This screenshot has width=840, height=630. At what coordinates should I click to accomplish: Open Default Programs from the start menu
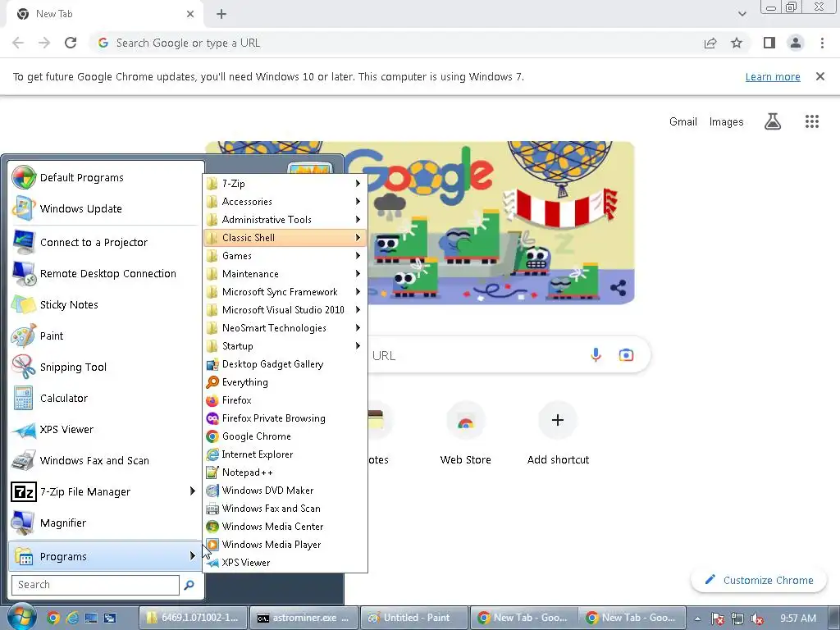coord(106,177)
